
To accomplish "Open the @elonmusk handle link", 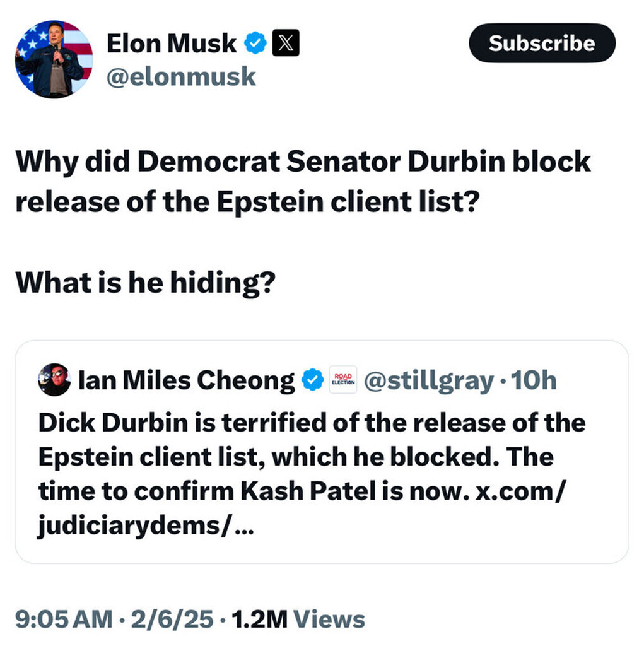I will point(182,76).
